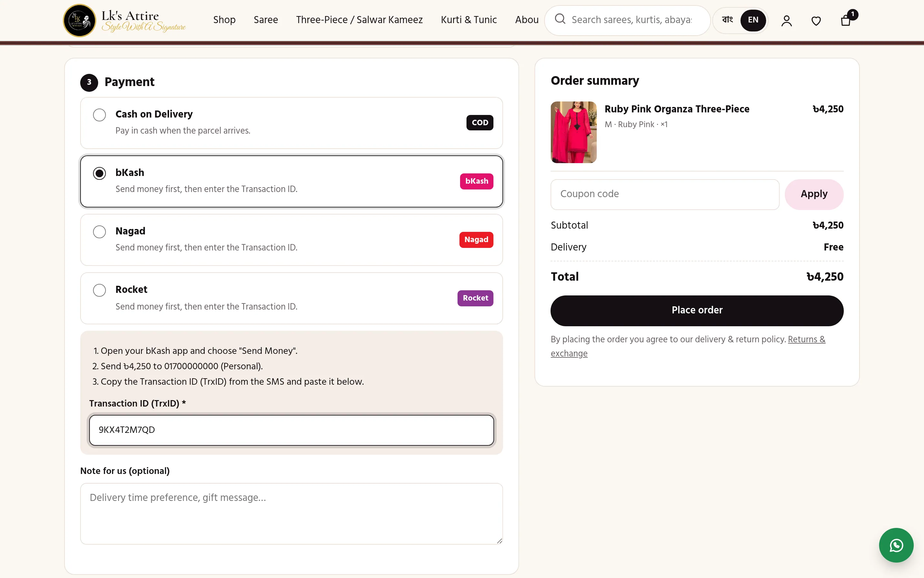Open the wishlist heart icon
Screen dimensions: 924x578
click(x=816, y=21)
